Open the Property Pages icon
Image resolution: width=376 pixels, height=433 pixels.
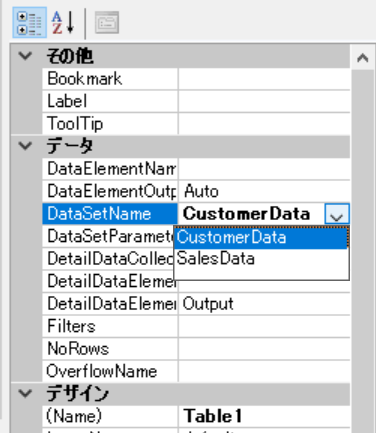[x=107, y=23]
